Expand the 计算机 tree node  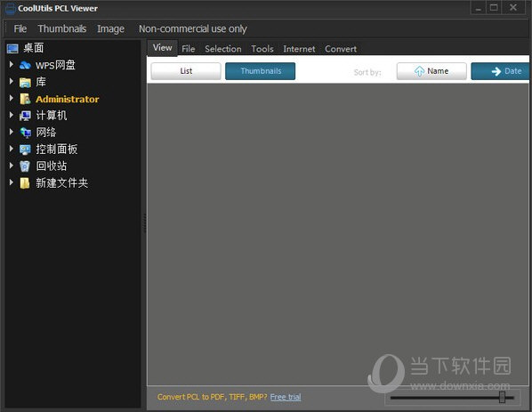click(12, 115)
